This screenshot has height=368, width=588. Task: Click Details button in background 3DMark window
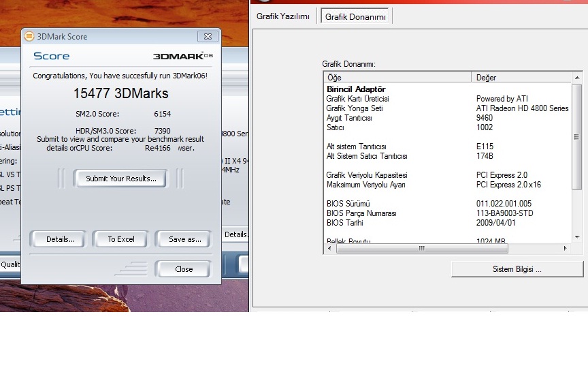pos(236,234)
